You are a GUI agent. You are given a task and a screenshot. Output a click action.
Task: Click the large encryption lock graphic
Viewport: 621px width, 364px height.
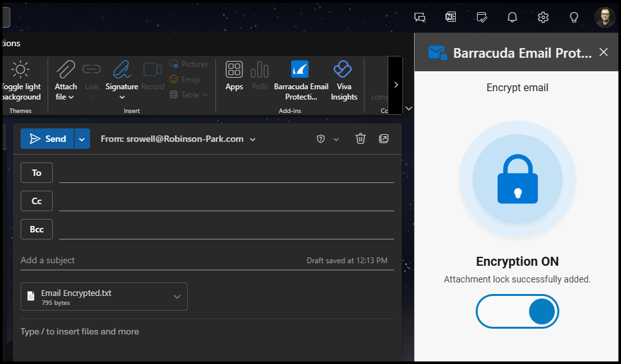coord(517,179)
